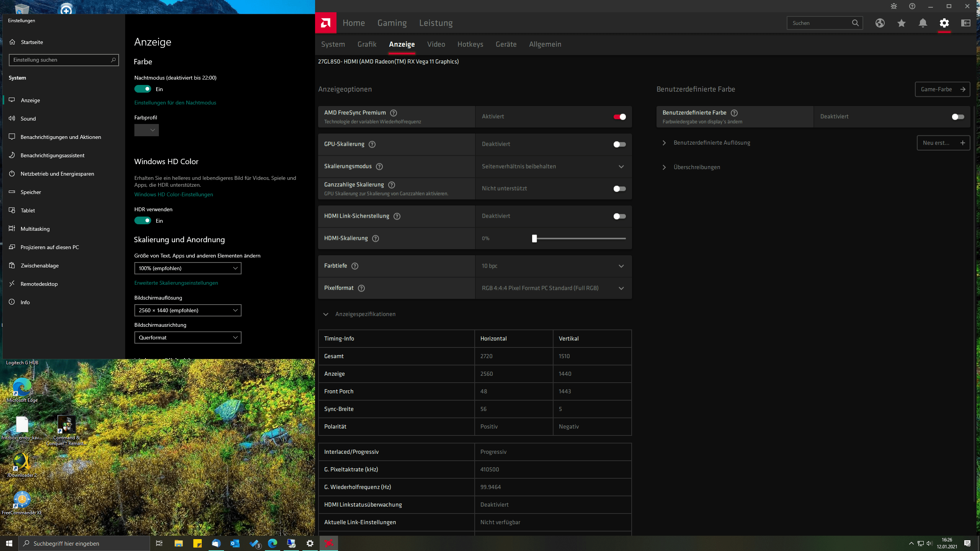Open the Bildschirmausrichtung Querformat dropdown
The height and width of the screenshot is (551, 980).
(x=188, y=337)
